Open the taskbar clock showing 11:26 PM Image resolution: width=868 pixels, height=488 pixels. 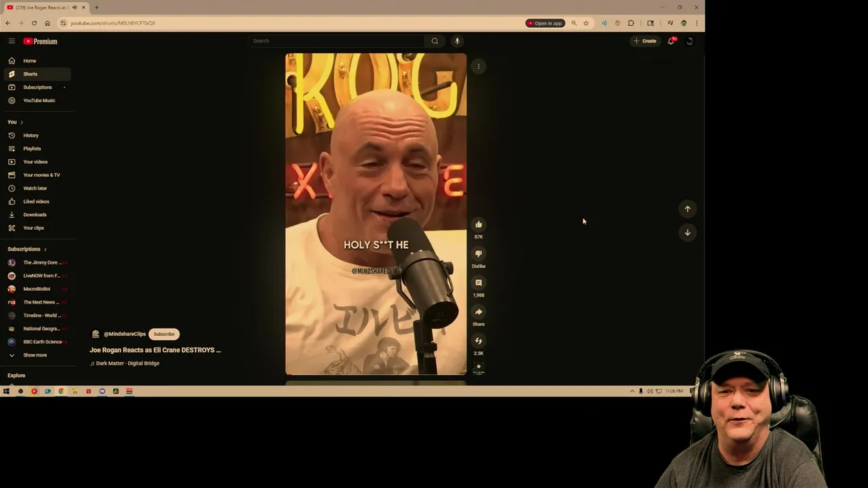click(x=674, y=391)
